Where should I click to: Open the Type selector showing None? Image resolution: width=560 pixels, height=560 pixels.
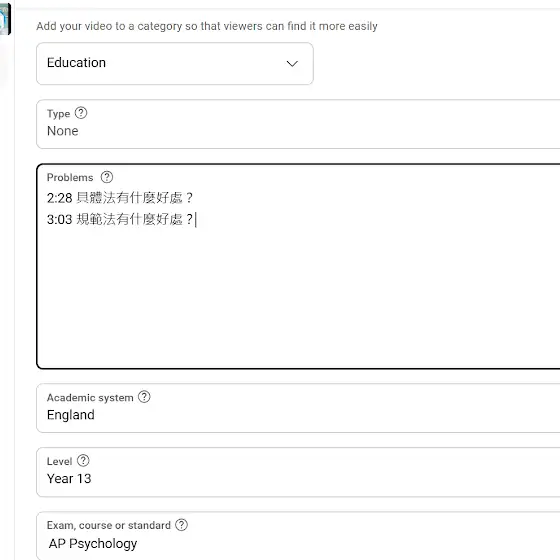coord(298,124)
